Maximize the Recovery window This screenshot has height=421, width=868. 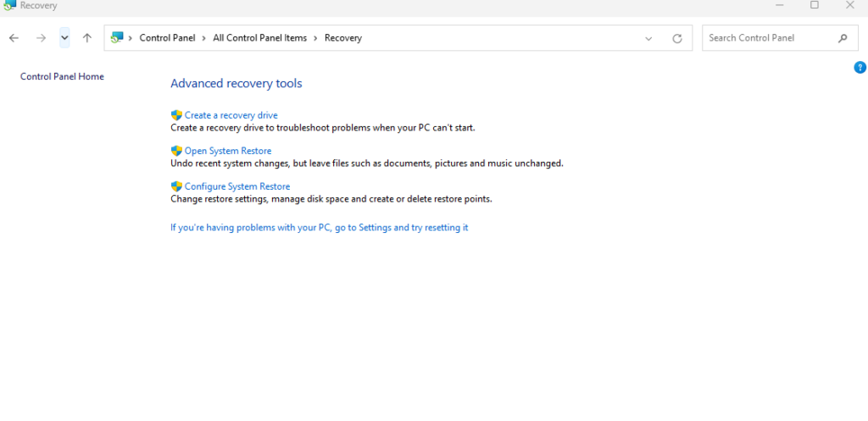click(x=815, y=6)
